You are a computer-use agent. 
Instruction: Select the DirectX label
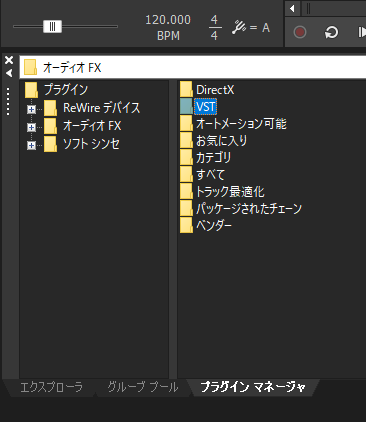pyautogui.click(x=215, y=90)
